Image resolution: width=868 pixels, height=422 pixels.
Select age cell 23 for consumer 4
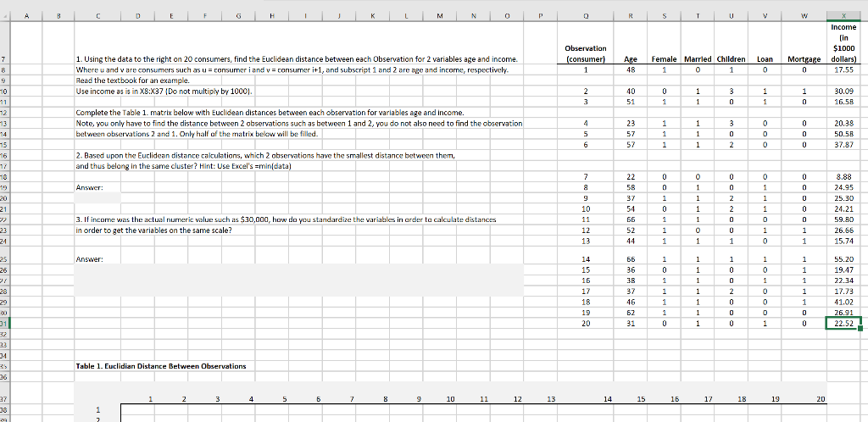(x=631, y=124)
